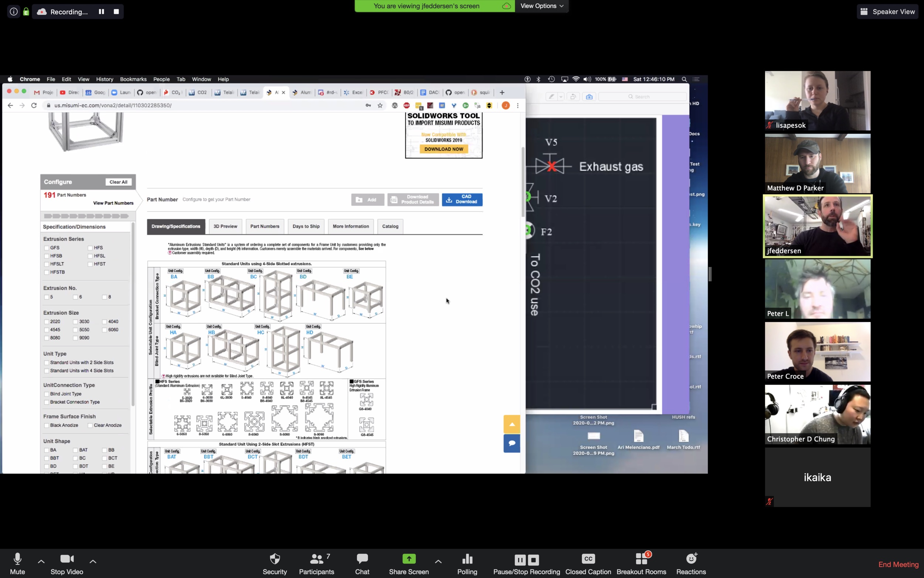Toggle Clear Anodize finish option
Viewport: 924px width, 578px height.
point(91,425)
